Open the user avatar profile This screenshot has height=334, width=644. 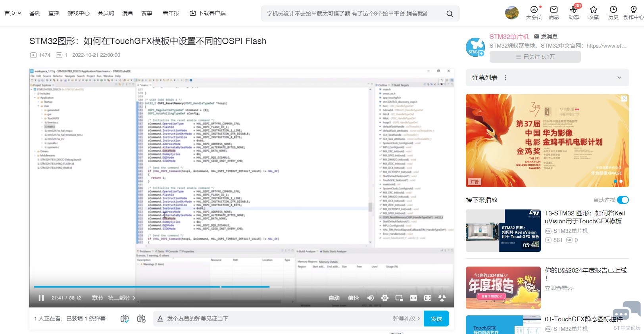(x=512, y=13)
